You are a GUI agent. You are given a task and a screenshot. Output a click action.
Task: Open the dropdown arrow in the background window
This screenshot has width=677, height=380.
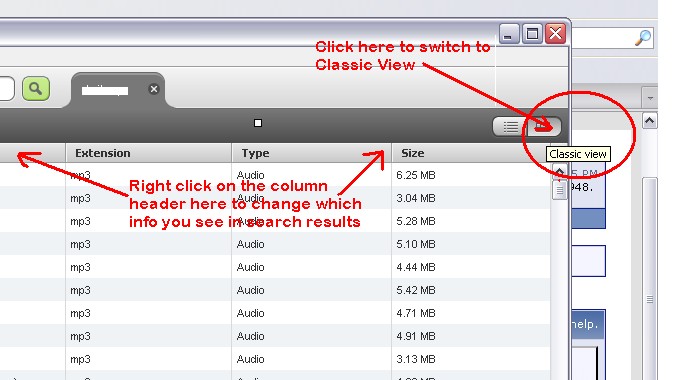click(x=650, y=98)
